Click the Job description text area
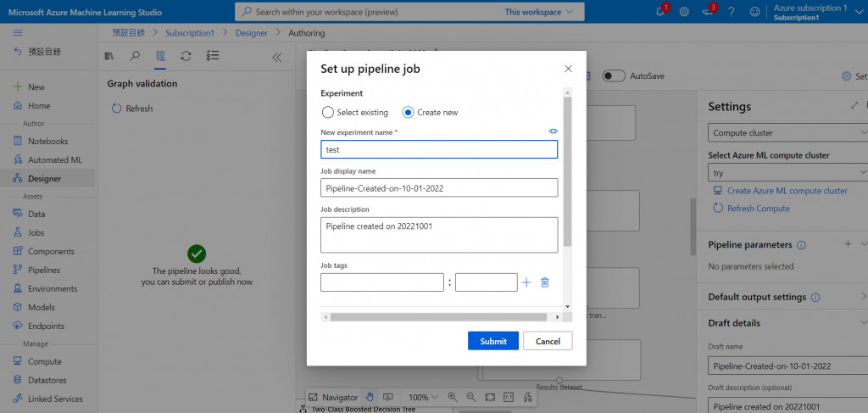The image size is (868, 413). pyautogui.click(x=439, y=235)
